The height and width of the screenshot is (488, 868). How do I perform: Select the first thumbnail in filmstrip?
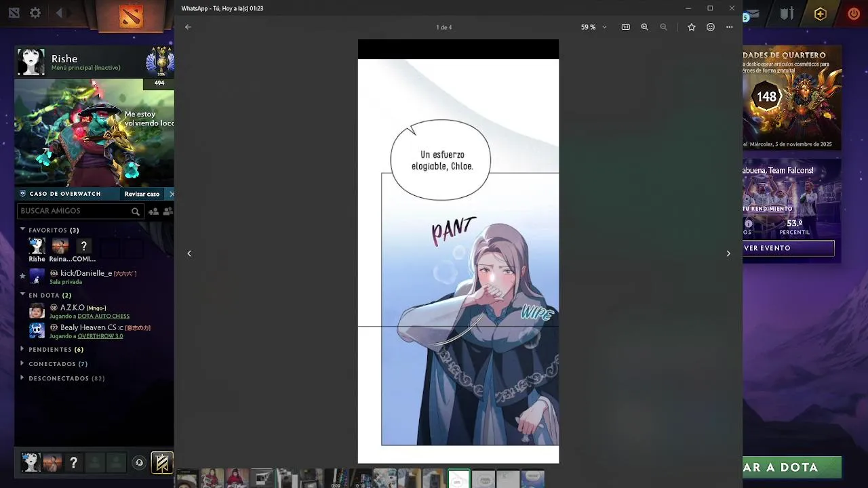(187, 479)
